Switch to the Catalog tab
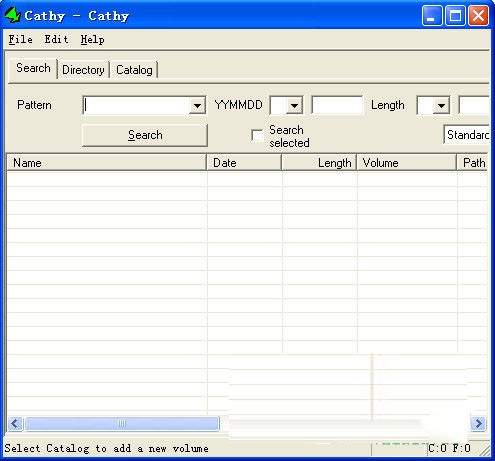 coord(134,70)
